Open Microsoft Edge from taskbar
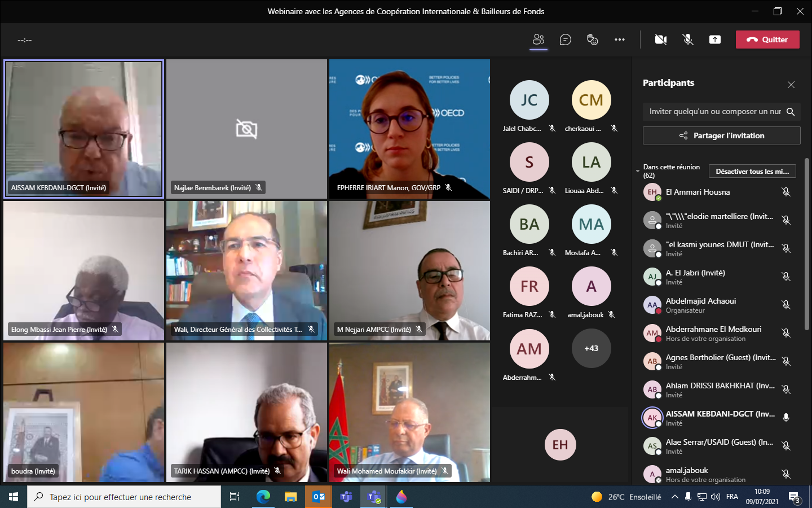This screenshot has width=812, height=508. click(263, 497)
